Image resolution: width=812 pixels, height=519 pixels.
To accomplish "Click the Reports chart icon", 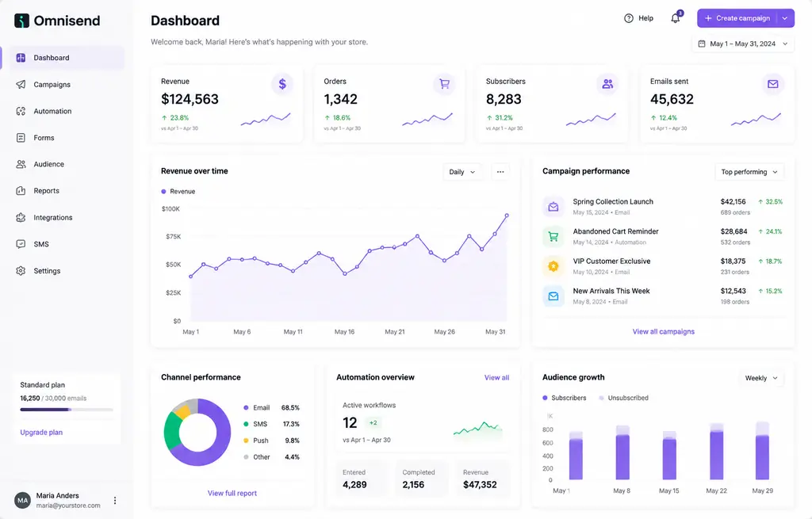I will click(21, 190).
